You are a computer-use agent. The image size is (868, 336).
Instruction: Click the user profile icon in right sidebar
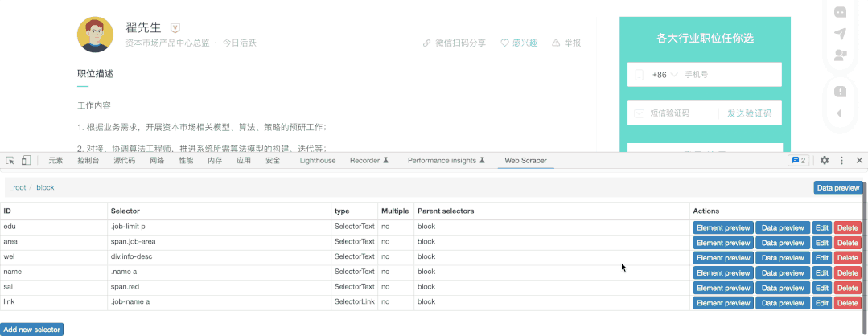point(840,55)
